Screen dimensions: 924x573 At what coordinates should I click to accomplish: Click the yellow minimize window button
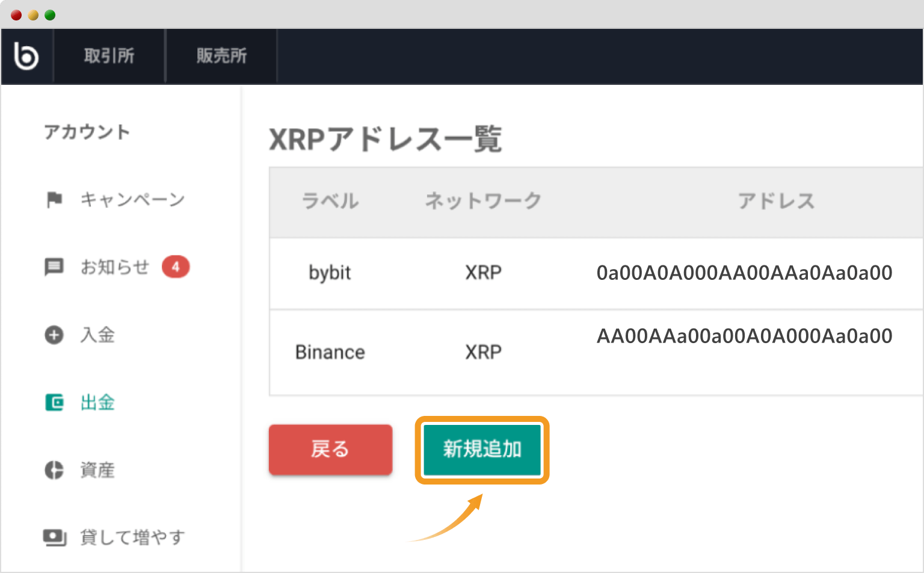point(33,15)
